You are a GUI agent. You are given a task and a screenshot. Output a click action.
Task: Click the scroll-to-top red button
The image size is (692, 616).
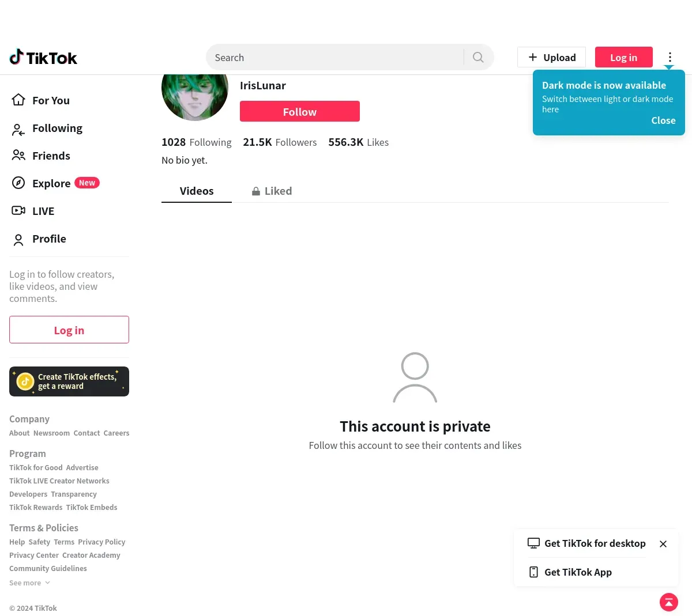click(669, 602)
